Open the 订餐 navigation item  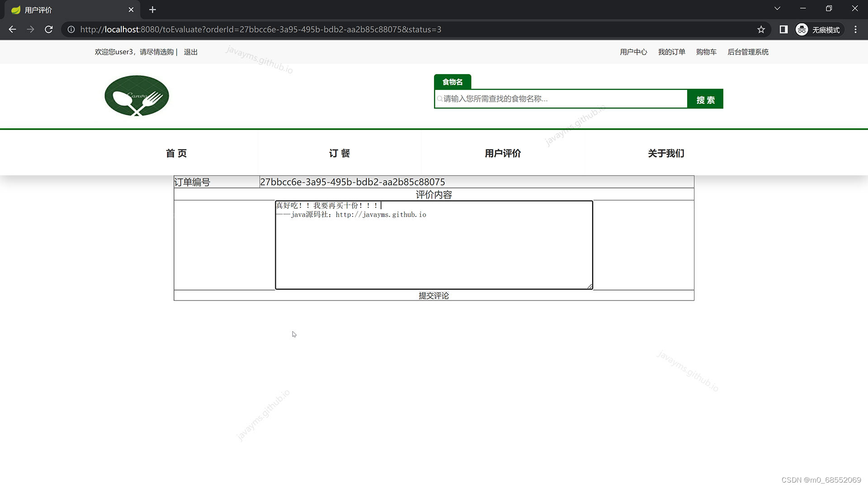pyautogui.click(x=340, y=153)
